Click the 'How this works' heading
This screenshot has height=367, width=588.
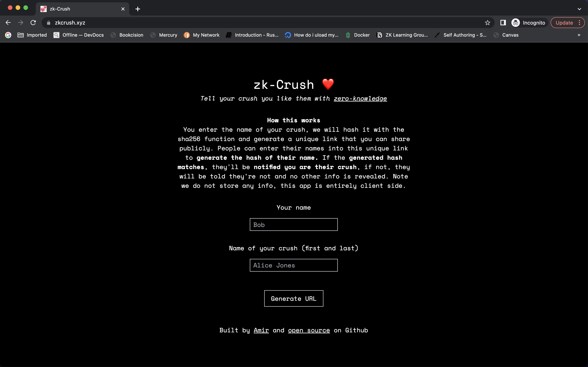coord(294,120)
